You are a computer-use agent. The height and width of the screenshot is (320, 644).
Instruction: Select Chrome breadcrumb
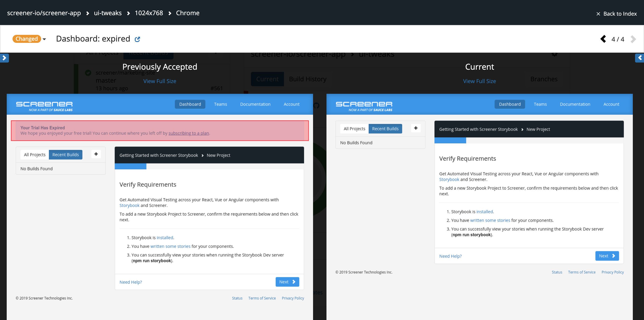pos(188,13)
